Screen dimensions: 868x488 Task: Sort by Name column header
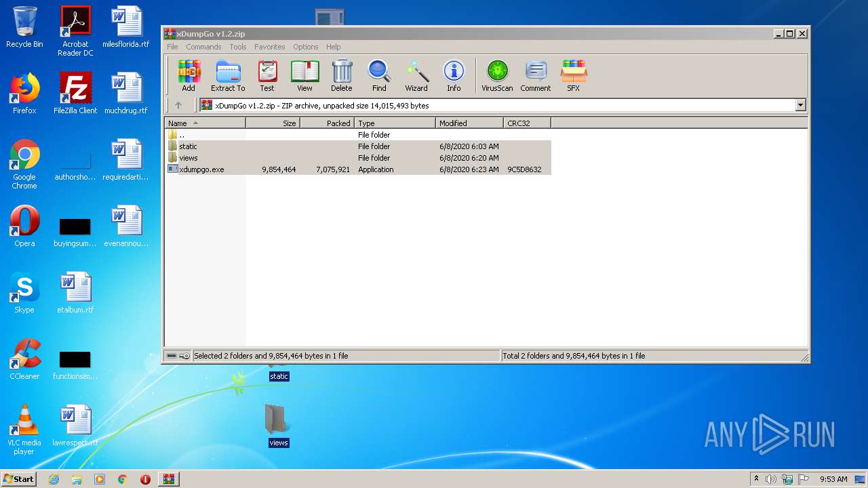coord(205,123)
